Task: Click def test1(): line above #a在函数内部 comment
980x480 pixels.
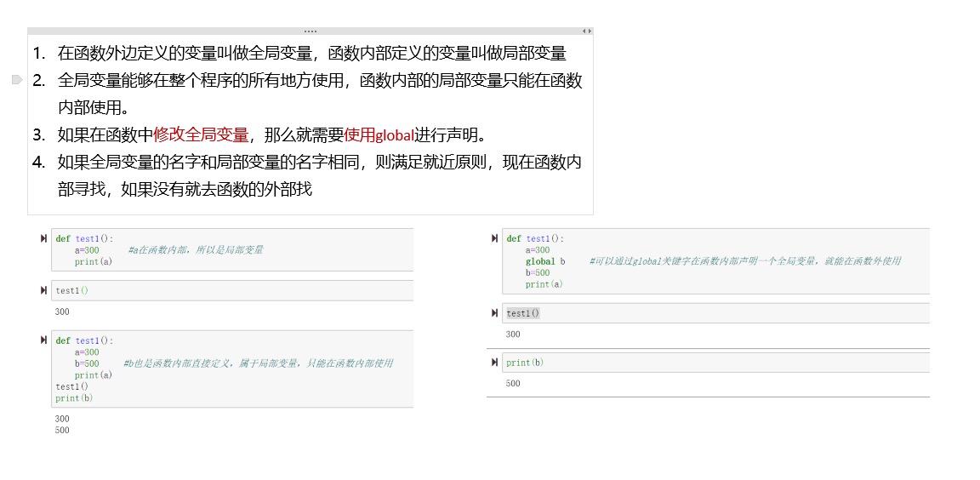Action: coord(84,239)
